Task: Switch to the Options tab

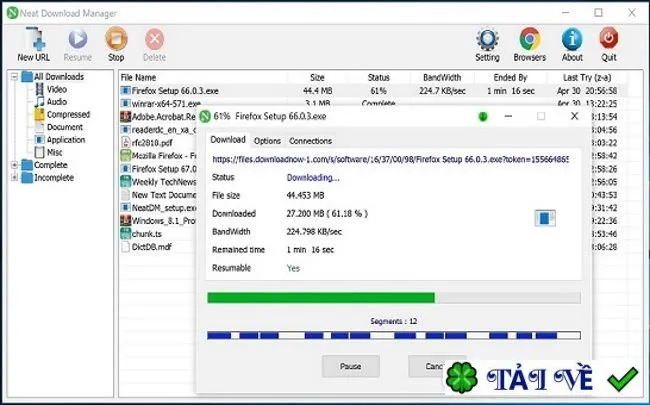Action: tap(267, 141)
